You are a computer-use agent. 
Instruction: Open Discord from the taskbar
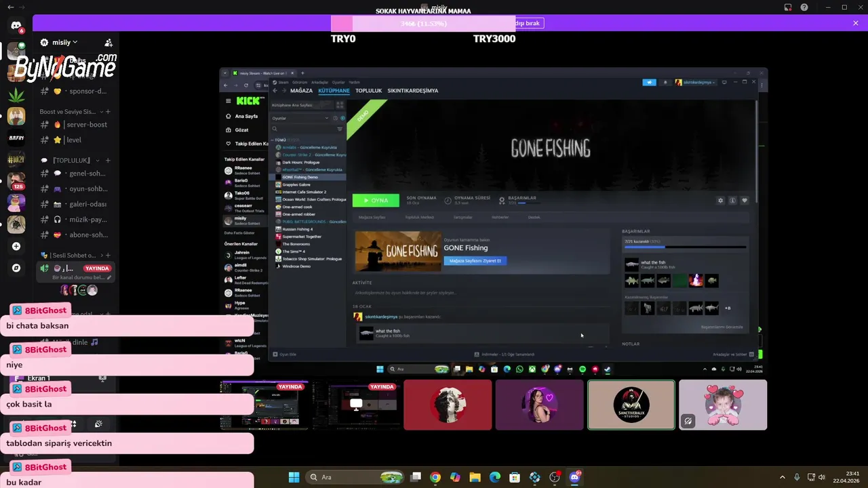click(x=575, y=477)
